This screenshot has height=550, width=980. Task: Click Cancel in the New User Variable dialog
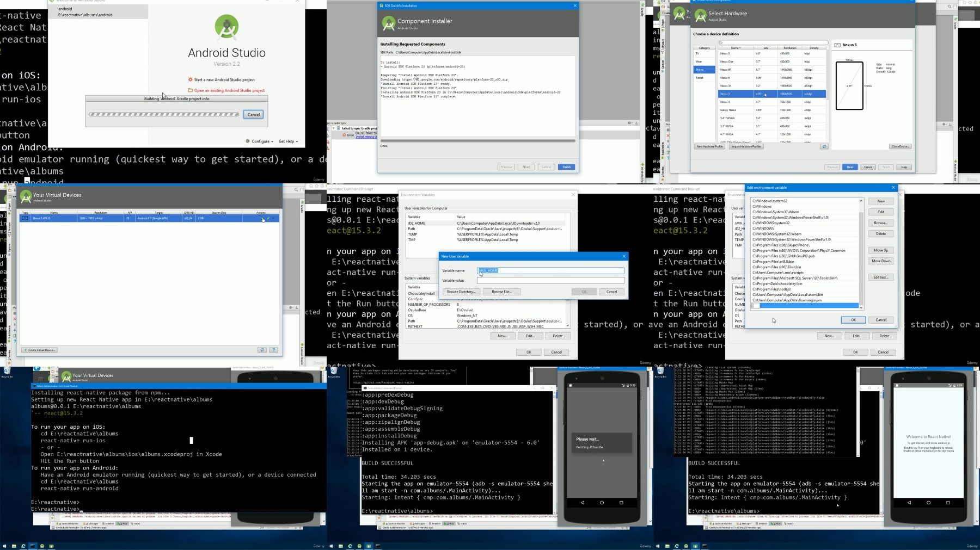pyautogui.click(x=611, y=292)
